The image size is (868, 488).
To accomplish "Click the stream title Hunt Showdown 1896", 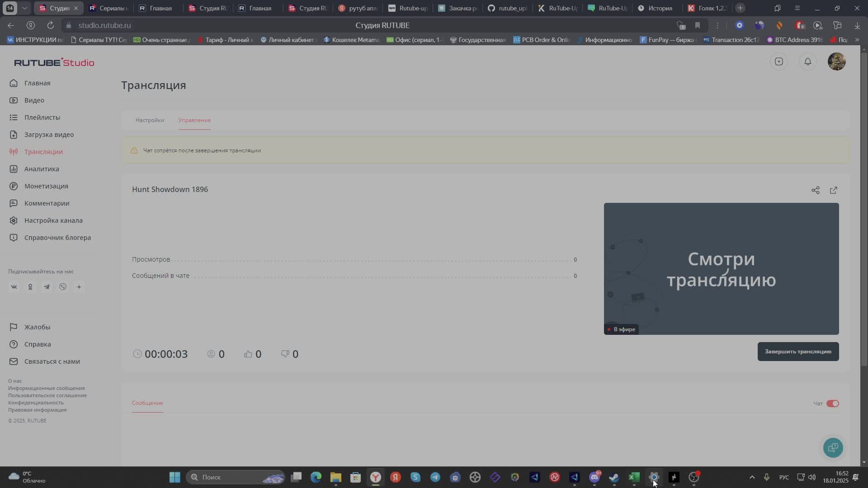I will pyautogui.click(x=170, y=189).
